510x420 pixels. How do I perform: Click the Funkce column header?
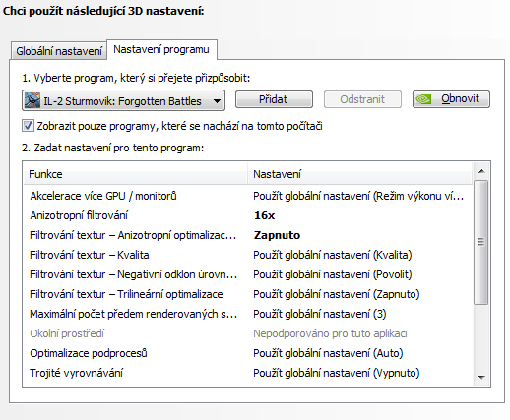(135, 174)
